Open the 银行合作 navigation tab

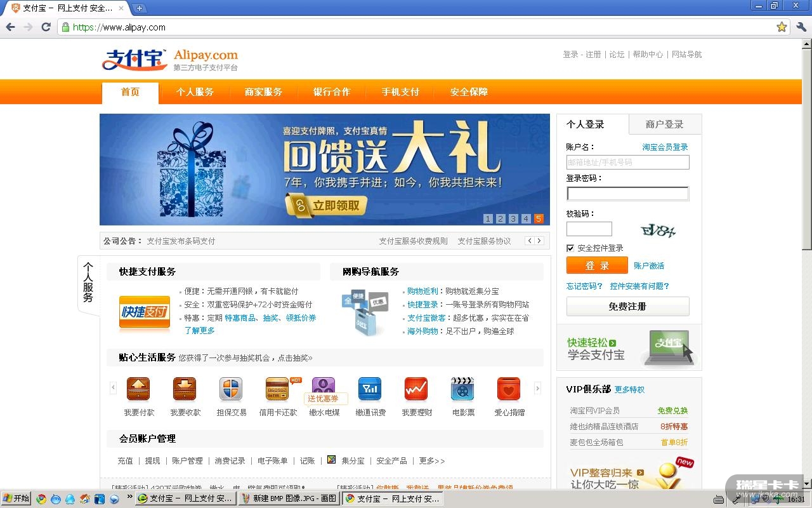click(x=332, y=92)
